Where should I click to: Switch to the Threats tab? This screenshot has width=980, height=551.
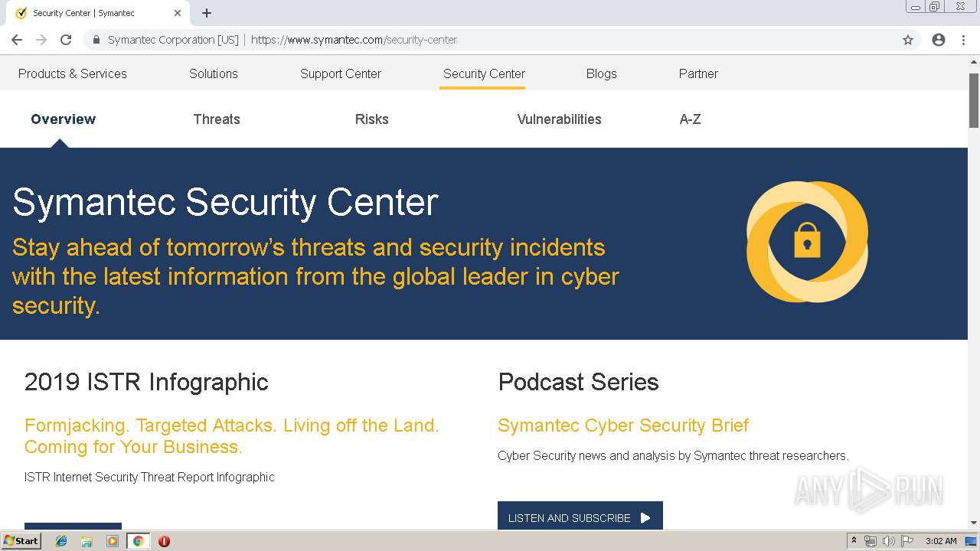point(217,119)
